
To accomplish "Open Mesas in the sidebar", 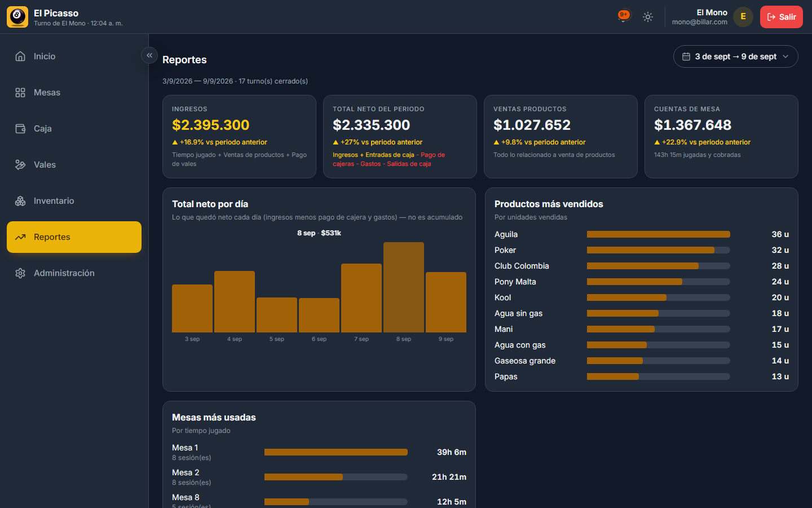I will 74,93.
